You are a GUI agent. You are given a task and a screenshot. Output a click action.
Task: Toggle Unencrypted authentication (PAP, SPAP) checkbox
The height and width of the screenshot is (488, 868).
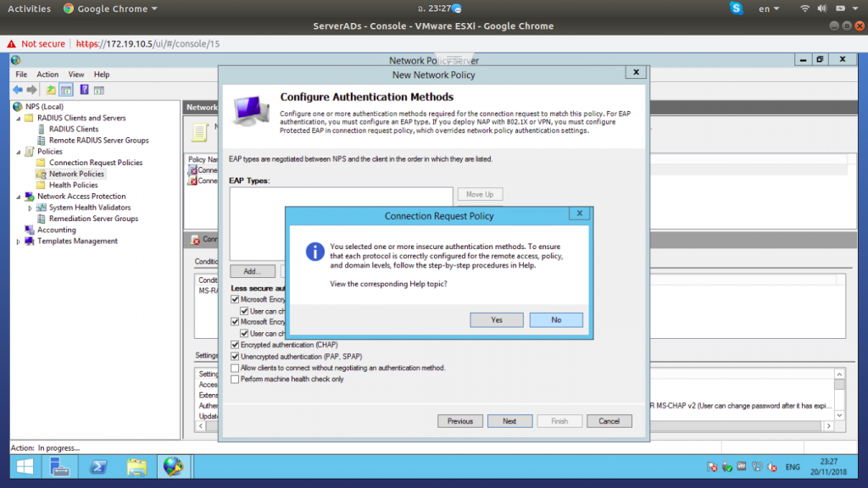click(x=235, y=357)
